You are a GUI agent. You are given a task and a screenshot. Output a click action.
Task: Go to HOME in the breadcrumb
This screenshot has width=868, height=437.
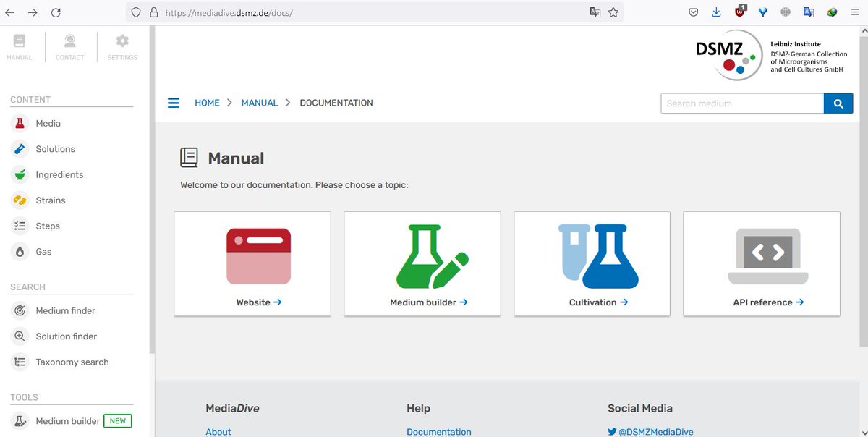coord(207,103)
